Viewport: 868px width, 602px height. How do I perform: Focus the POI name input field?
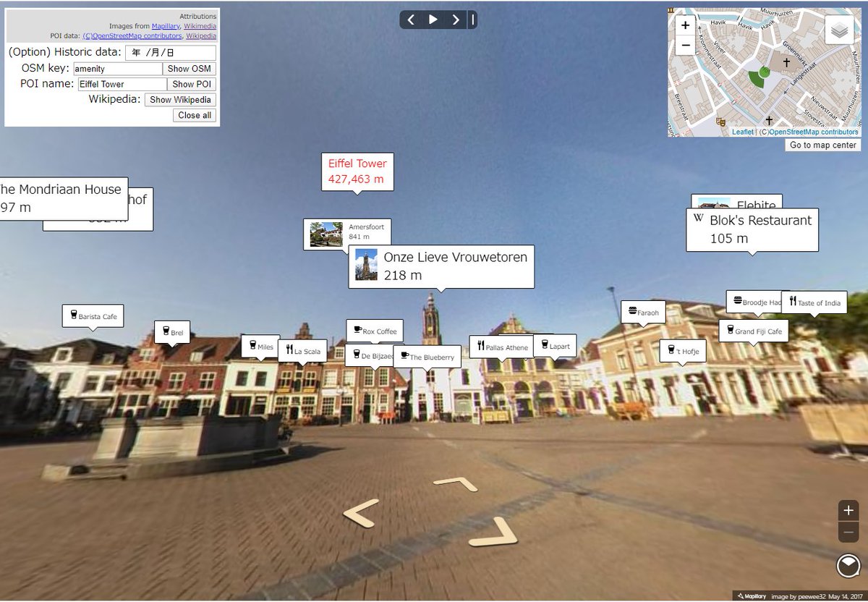coord(122,84)
